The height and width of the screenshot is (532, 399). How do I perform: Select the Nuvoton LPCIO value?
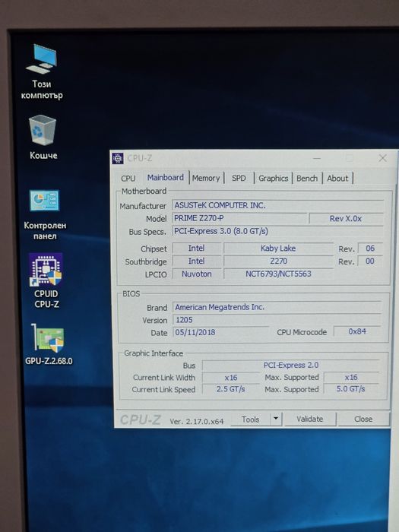196,274
